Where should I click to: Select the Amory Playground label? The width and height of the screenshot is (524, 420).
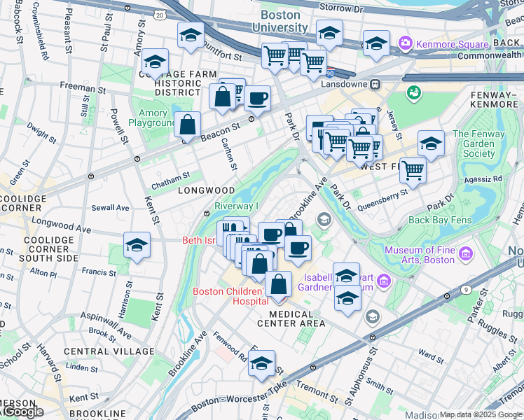pyautogui.click(x=153, y=118)
